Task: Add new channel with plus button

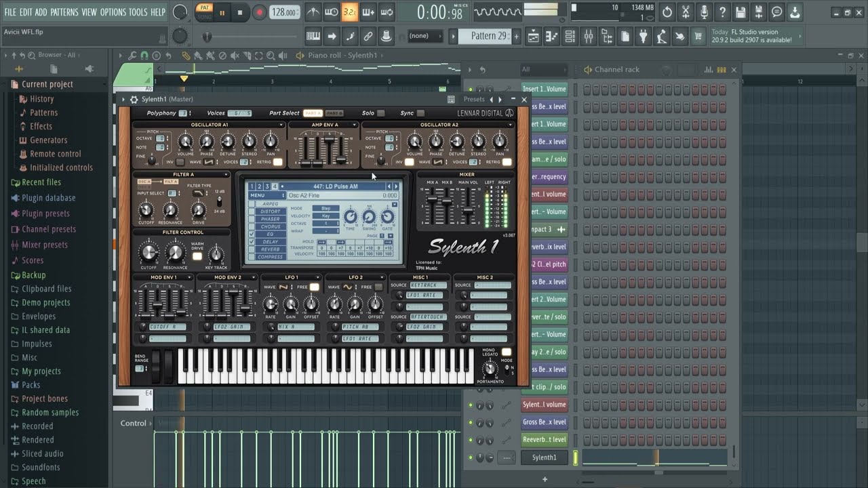Action: [x=545, y=479]
